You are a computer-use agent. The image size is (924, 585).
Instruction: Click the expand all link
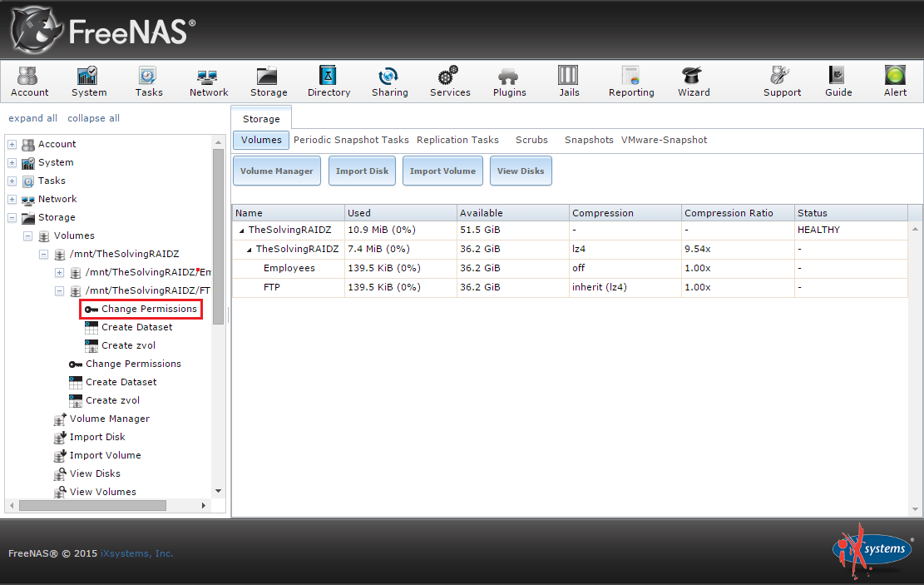(33, 118)
